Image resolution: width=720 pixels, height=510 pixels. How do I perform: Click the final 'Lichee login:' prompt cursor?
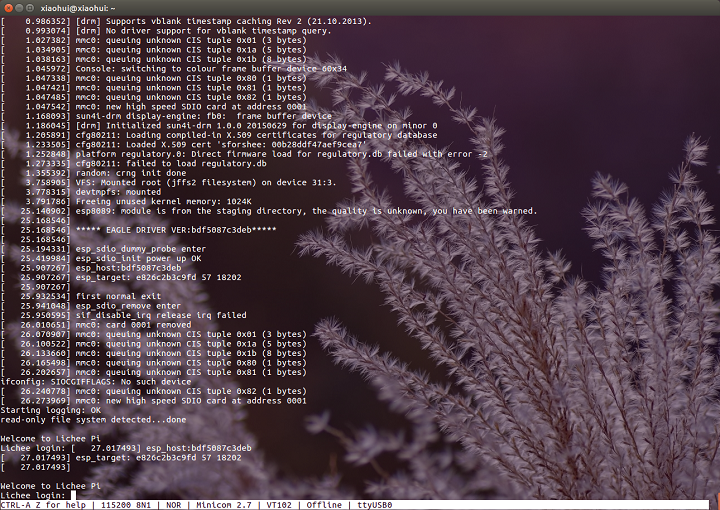tap(73, 495)
